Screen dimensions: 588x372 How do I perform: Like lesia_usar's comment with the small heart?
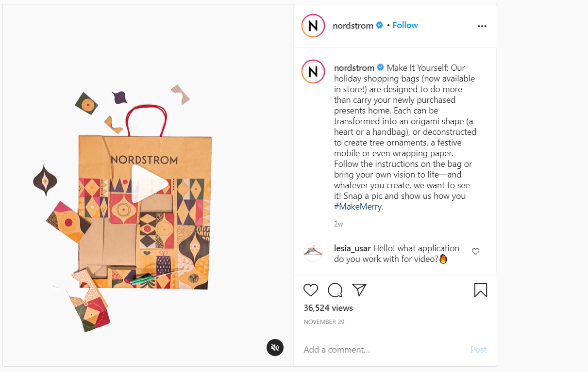[x=475, y=251]
